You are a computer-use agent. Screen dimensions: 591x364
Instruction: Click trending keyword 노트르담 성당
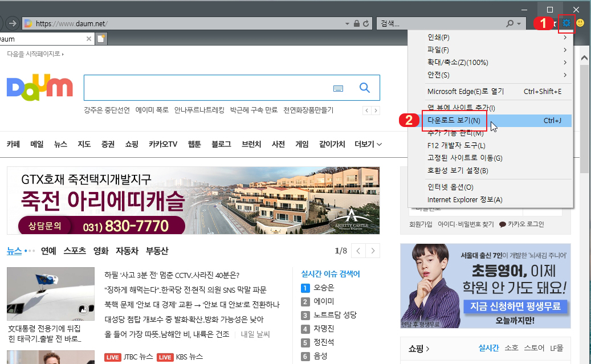pos(335,315)
